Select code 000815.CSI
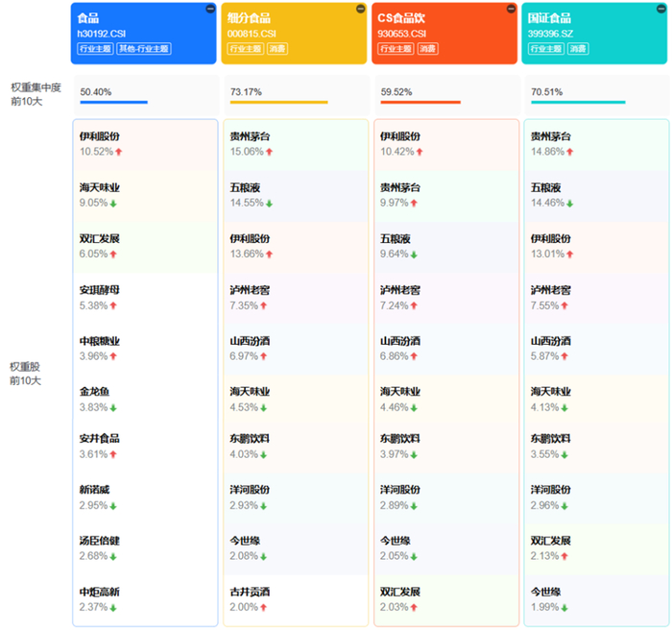 click(x=252, y=34)
